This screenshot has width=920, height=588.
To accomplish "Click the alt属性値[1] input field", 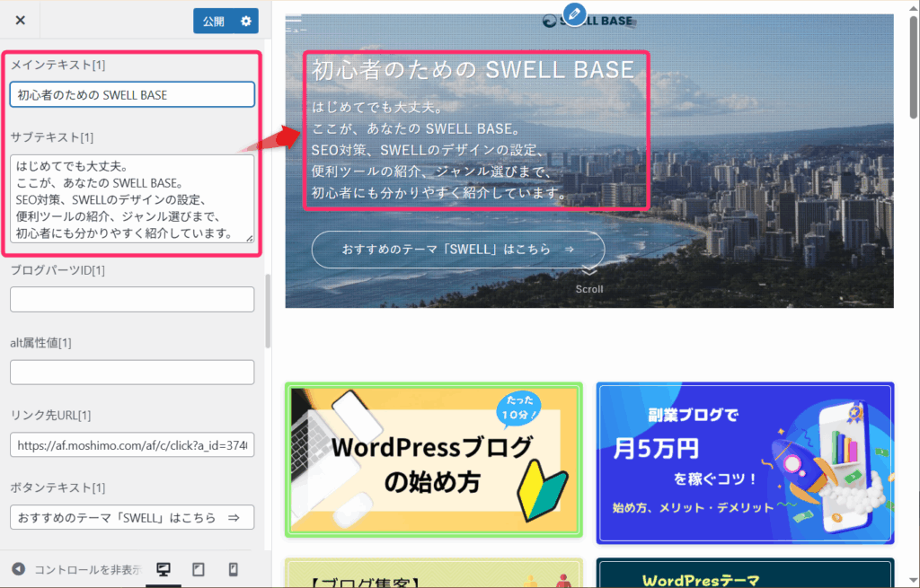I will point(132,373).
